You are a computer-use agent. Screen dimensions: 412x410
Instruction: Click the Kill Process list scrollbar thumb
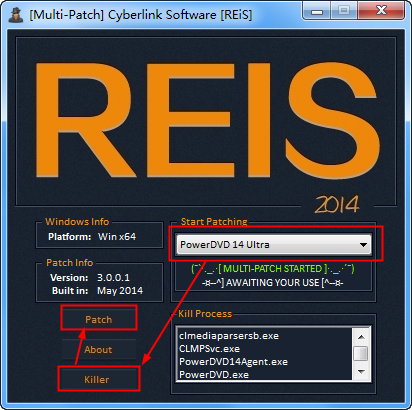coord(361,353)
